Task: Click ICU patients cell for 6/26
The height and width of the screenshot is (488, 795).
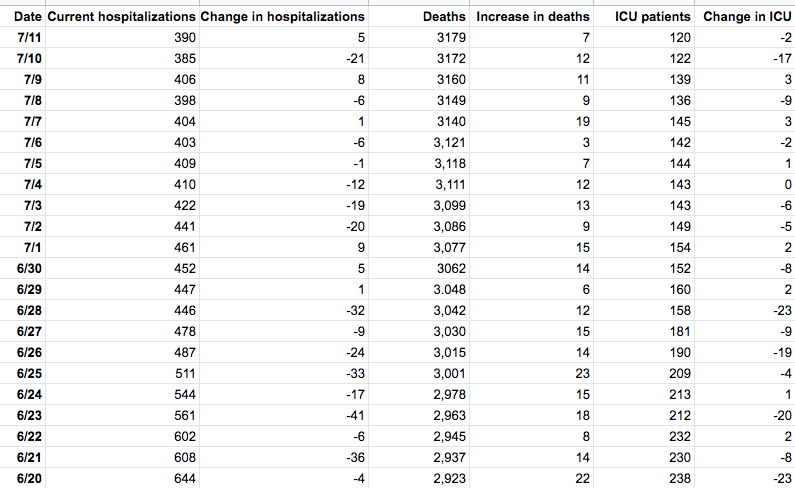Action: [x=678, y=353]
